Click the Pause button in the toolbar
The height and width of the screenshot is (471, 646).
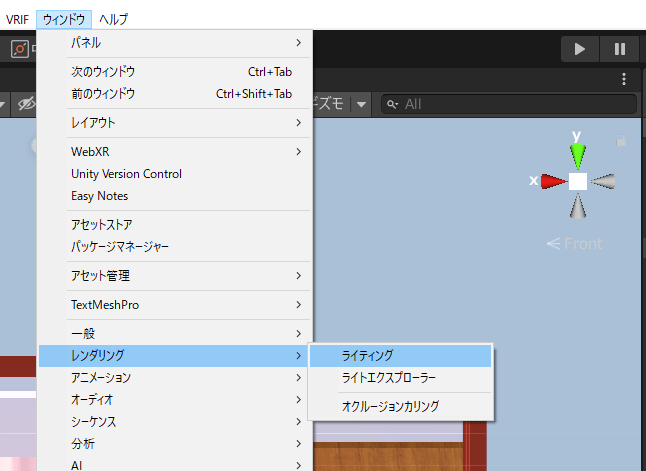click(x=619, y=48)
